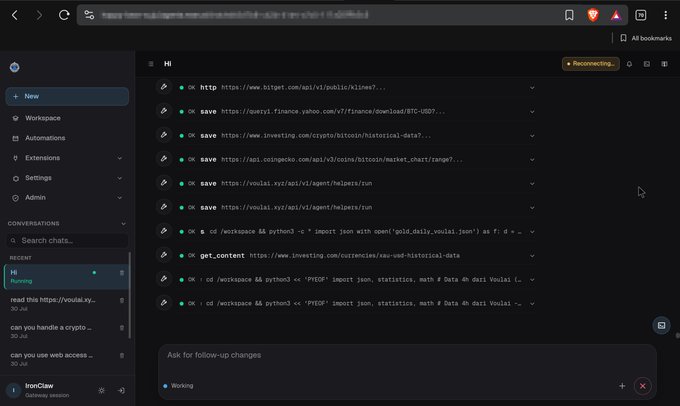This screenshot has width=680, height=406.
Task: Click tool icon beside bitget http row
Action: point(164,87)
